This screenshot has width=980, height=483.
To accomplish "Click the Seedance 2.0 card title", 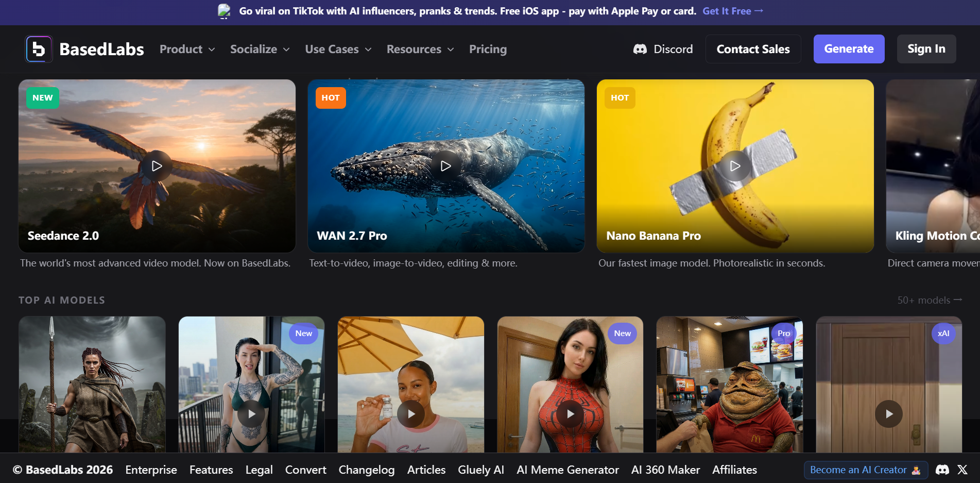I will click(x=63, y=236).
